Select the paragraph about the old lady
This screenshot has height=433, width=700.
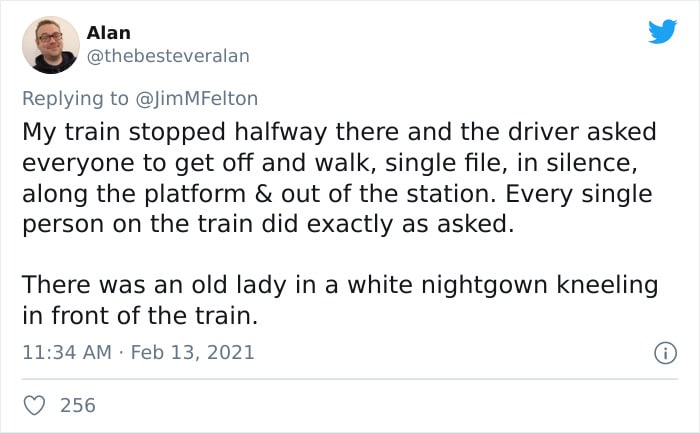(340, 300)
